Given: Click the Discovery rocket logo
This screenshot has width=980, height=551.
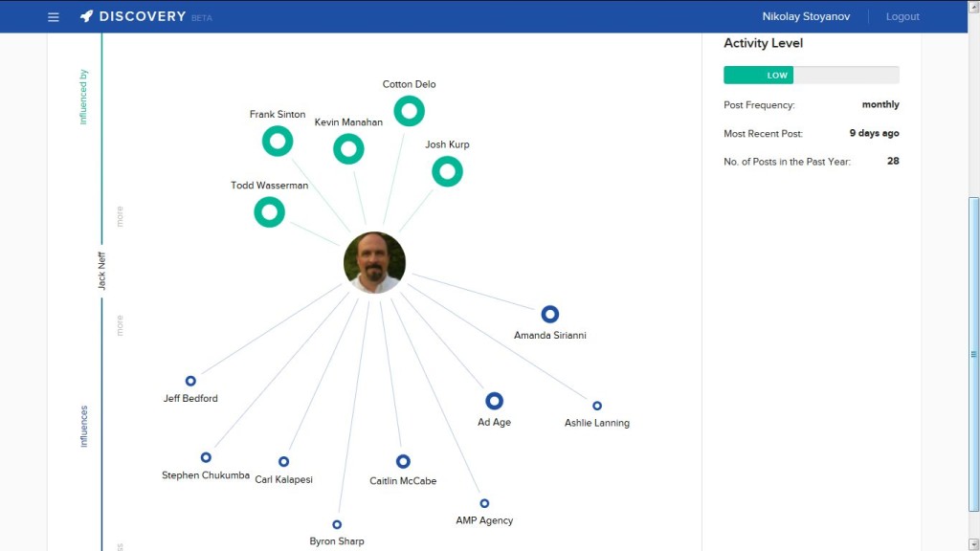Looking at the screenshot, I should click(87, 16).
